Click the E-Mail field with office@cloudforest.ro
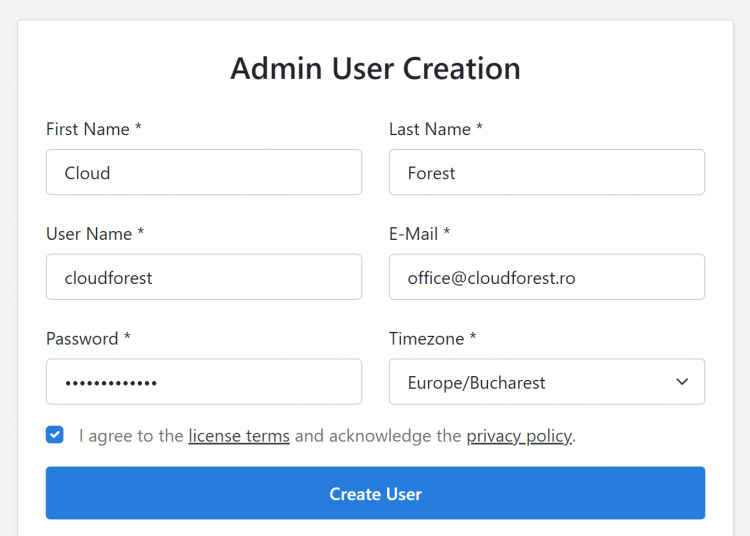The width and height of the screenshot is (750, 536). [x=547, y=277]
